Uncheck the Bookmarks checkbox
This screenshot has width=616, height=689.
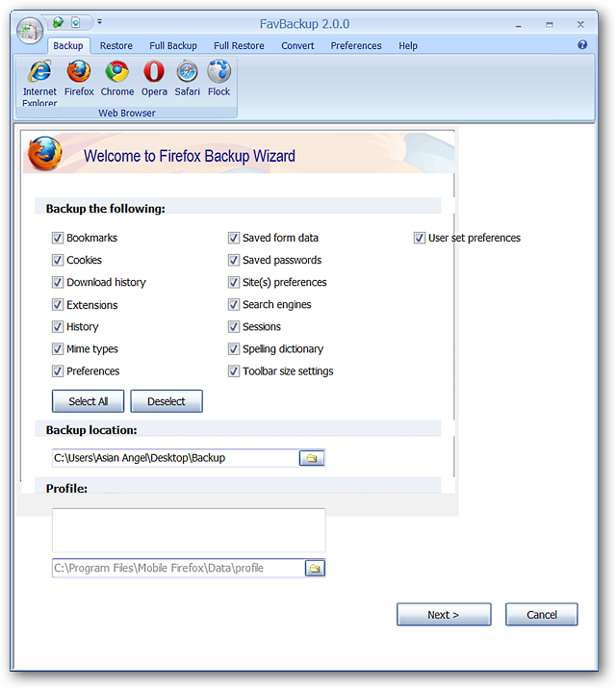coord(58,238)
